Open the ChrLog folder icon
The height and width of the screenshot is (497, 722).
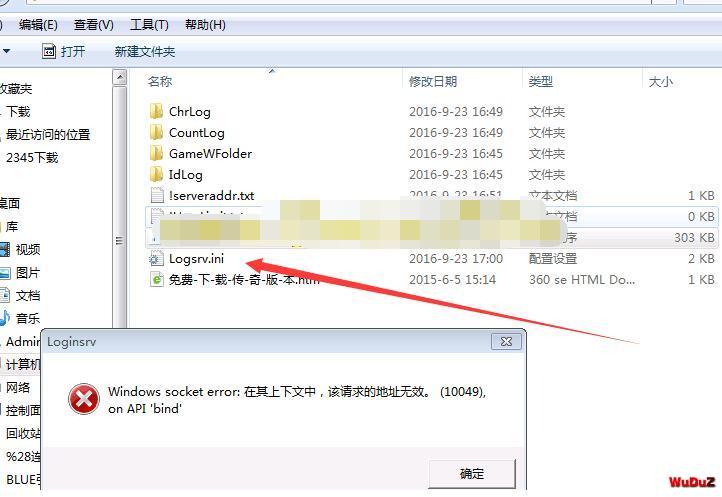click(157, 111)
